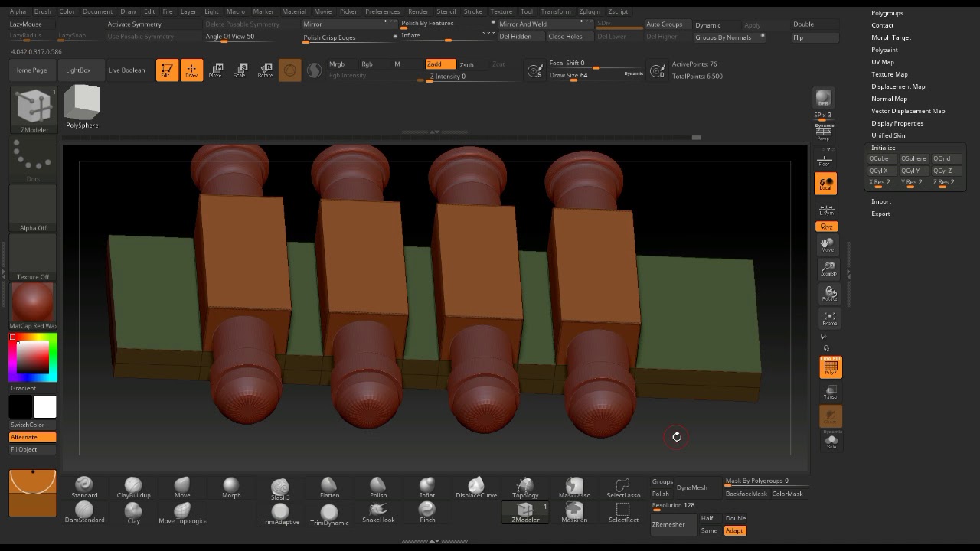The image size is (980, 551).
Task: Click the Export button
Action: 880,214
